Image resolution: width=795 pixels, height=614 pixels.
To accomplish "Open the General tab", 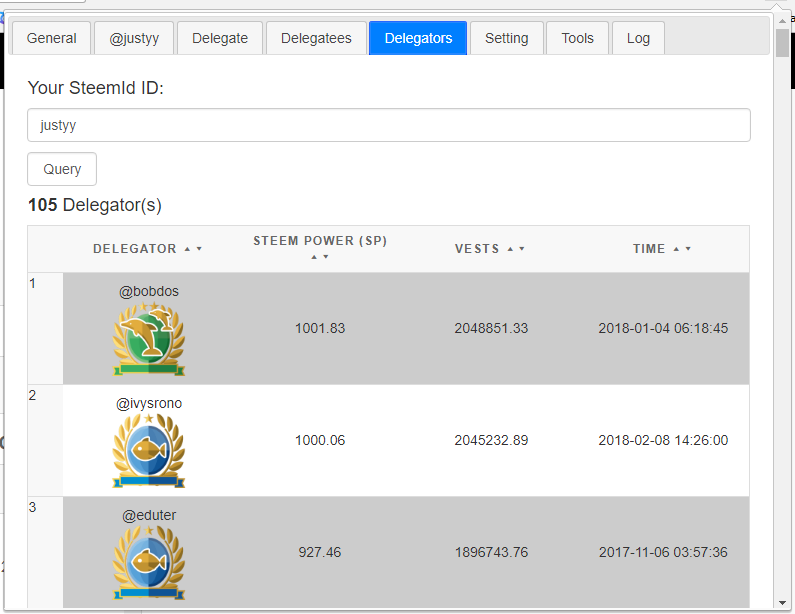I will tap(51, 38).
